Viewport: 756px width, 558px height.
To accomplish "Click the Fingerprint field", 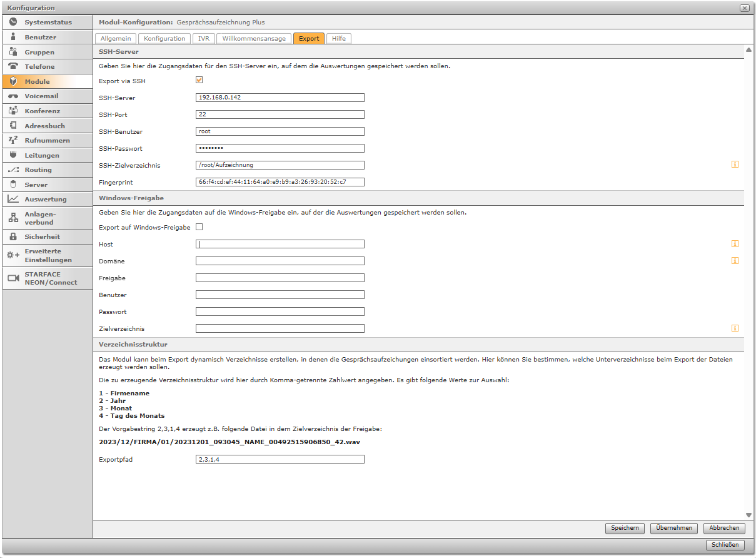I will (x=280, y=182).
